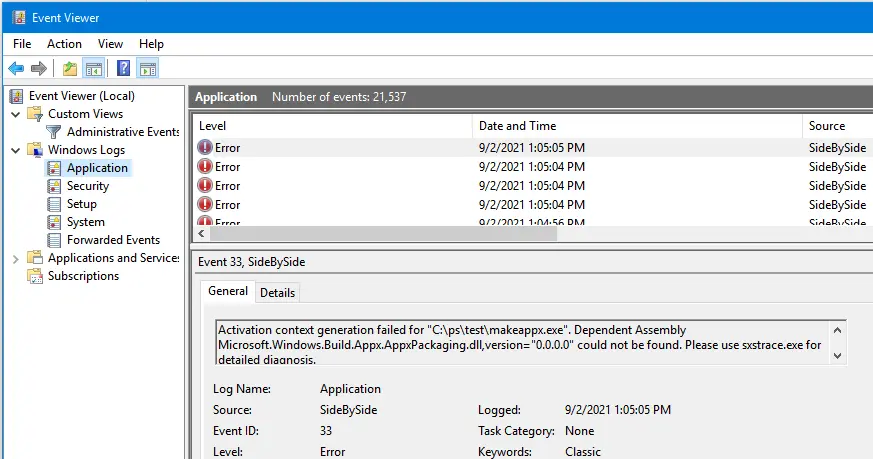Click the Up One Level folder icon
The width and height of the screenshot is (873, 459).
tap(70, 69)
